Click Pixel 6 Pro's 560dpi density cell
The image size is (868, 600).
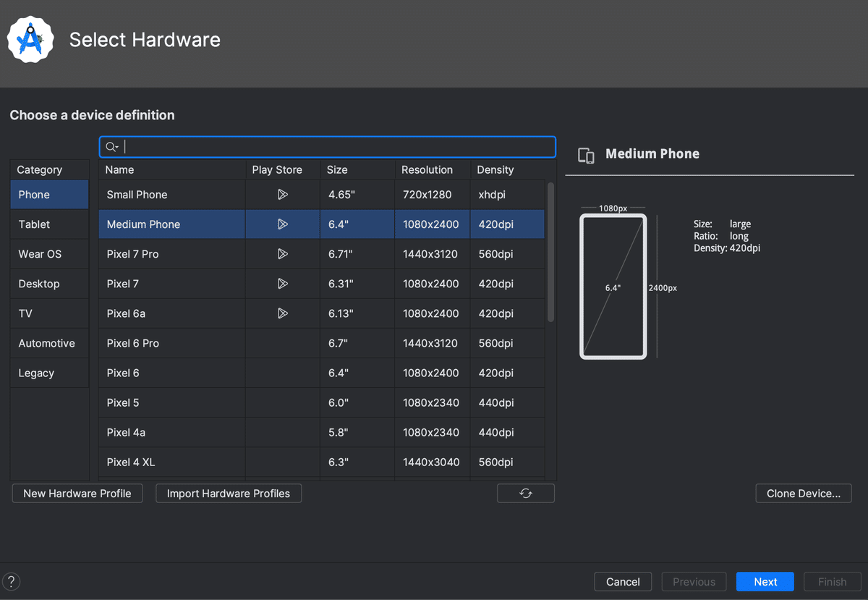coord(508,343)
